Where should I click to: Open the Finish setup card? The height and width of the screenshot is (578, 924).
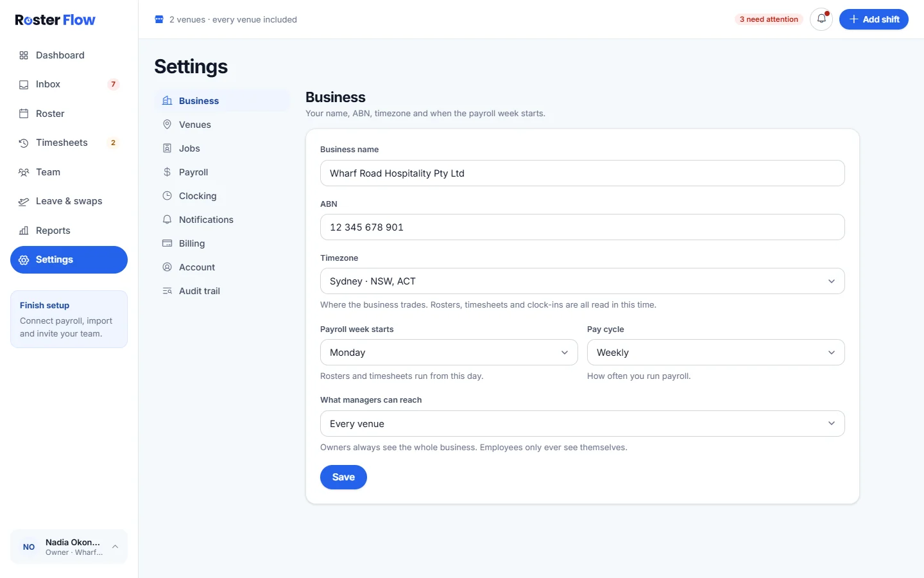pyautogui.click(x=69, y=319)
